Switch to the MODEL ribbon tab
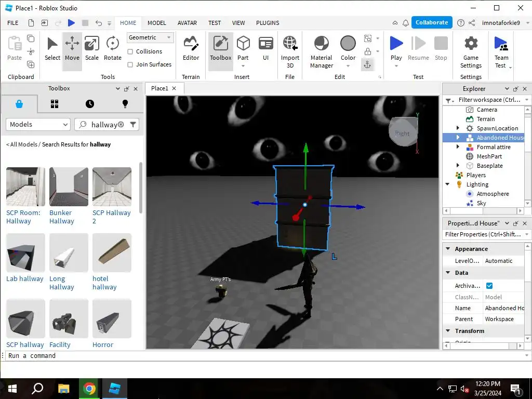 tap(157, 23)
